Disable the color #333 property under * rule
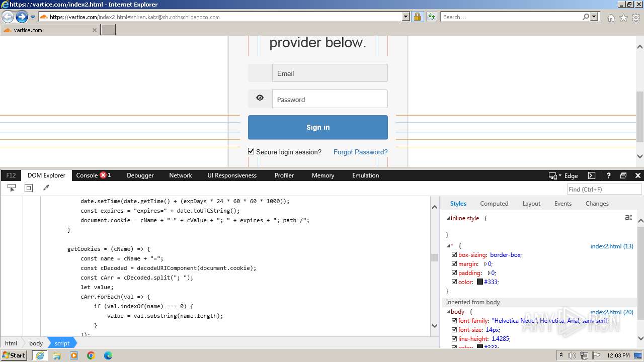 [454, 282]
